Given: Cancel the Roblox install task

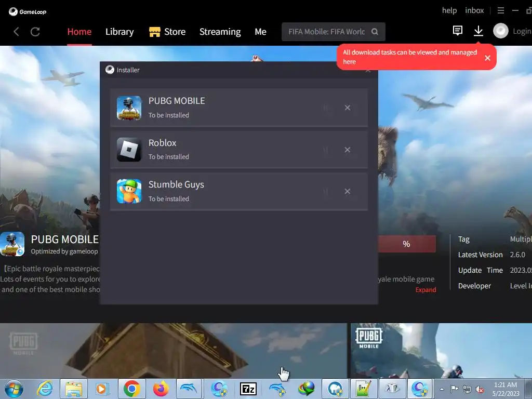Looking at the screenshot, I should [348, 150].
